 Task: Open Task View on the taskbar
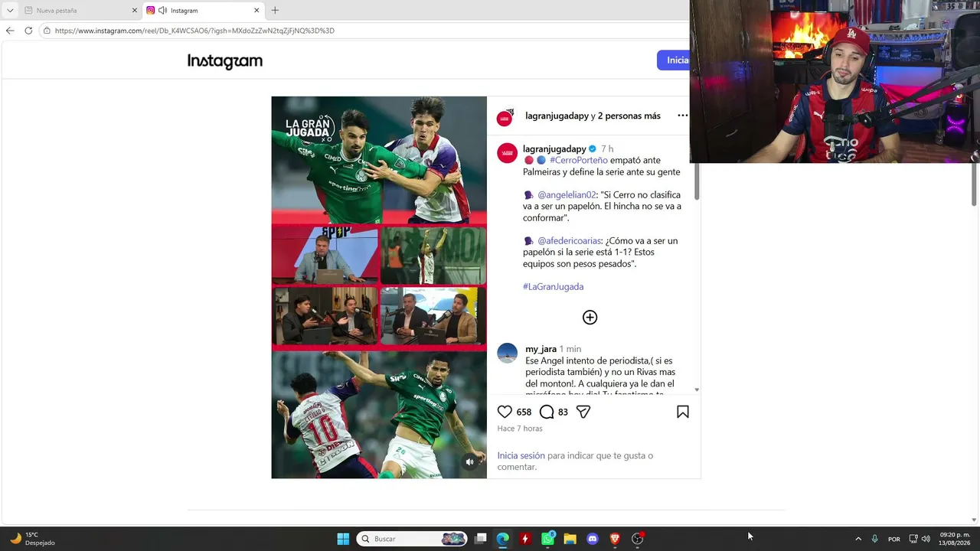click(480, 539)
